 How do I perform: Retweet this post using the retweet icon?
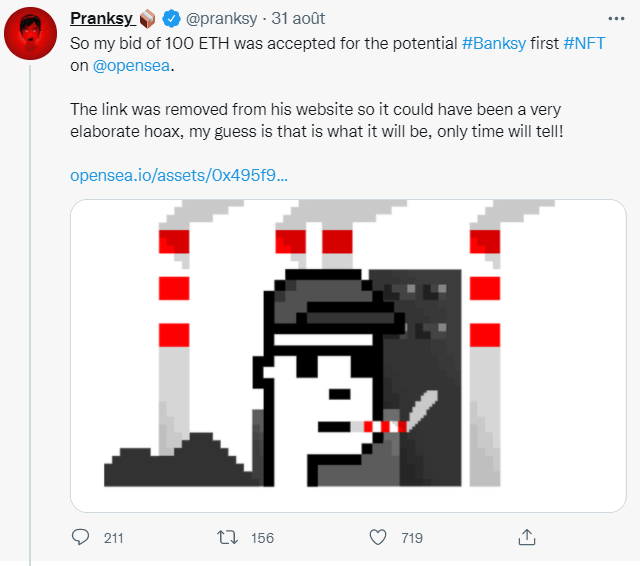point(229,538)
